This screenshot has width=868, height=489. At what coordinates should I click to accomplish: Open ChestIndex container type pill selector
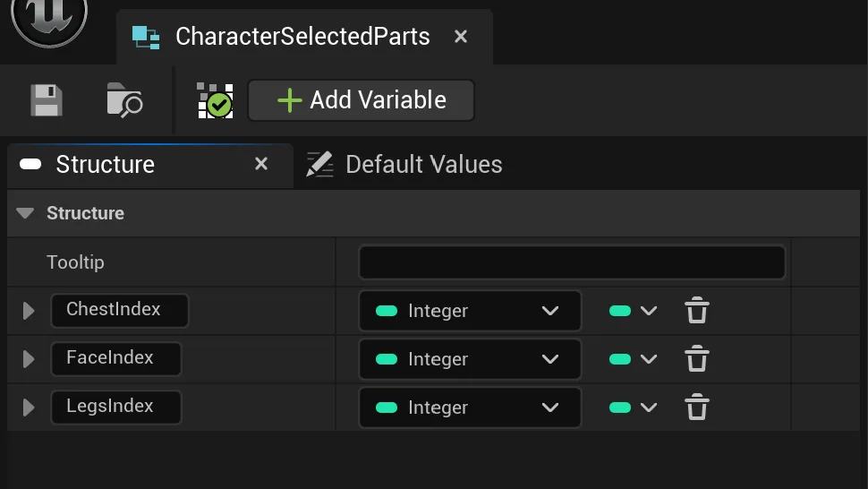coord(633,311)
